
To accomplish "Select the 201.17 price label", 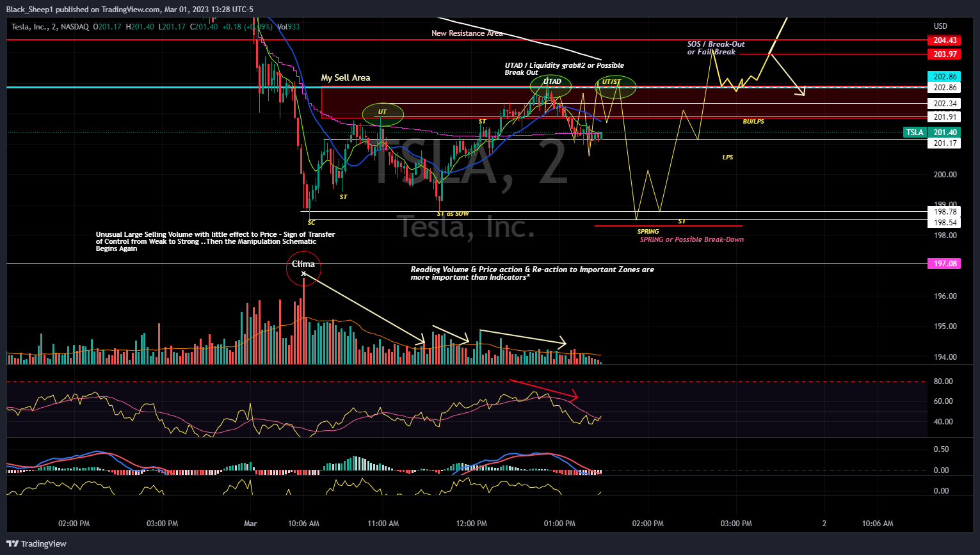I will coord(944,143).
